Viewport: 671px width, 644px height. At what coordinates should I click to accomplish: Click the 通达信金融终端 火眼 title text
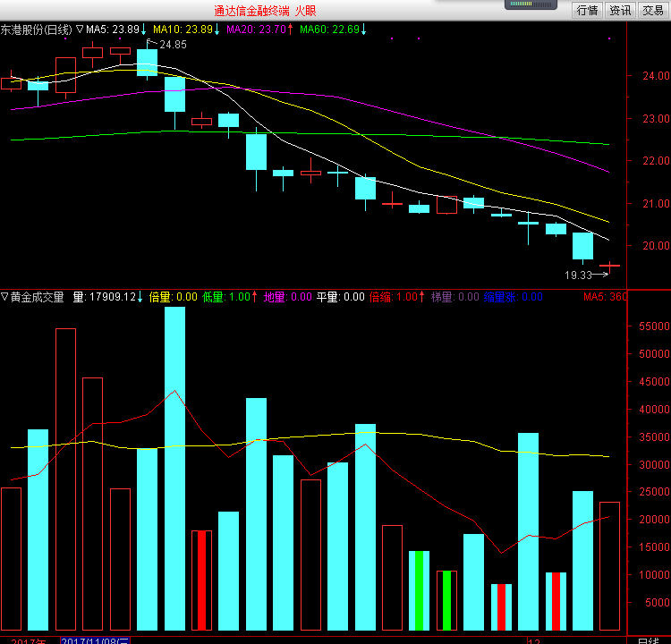[265, 11]
